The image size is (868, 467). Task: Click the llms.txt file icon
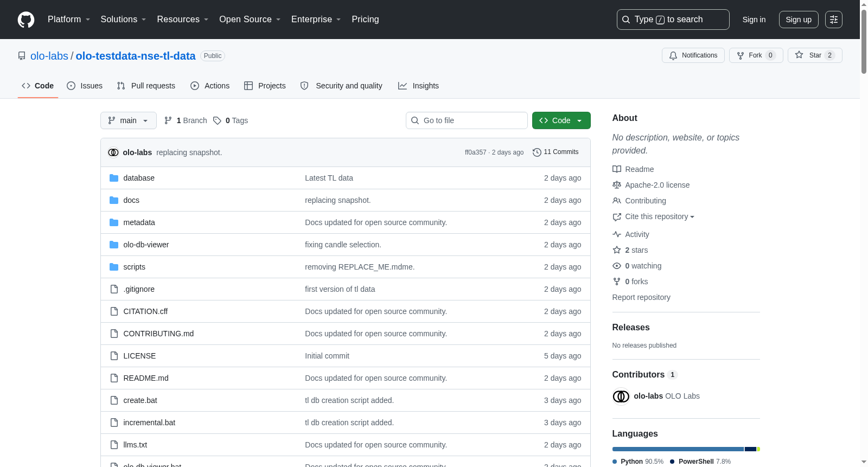[x=114, y=445]
